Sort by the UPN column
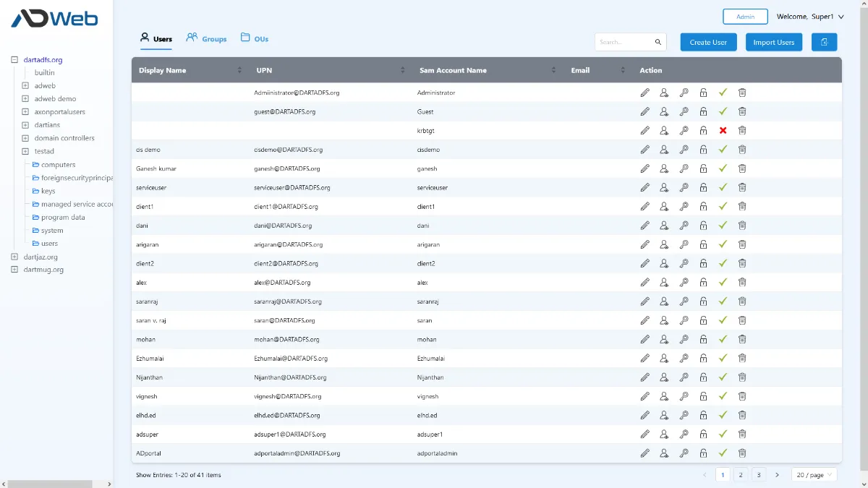 point(403,70)
